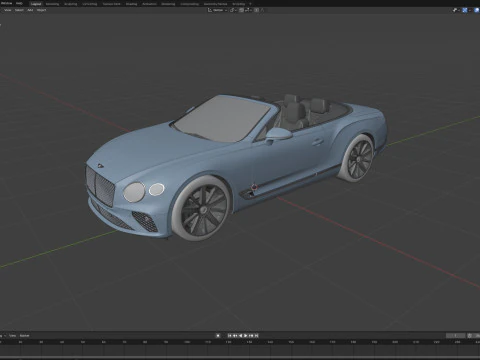Open the Help menu
This screenshot has height=360, width=480.
point(19,3)
